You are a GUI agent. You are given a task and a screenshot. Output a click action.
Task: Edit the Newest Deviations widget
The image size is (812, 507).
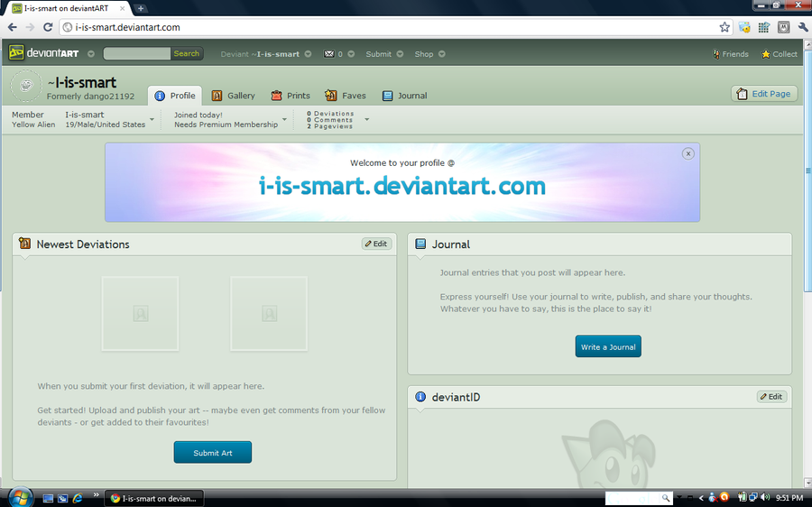click(376, 244)
